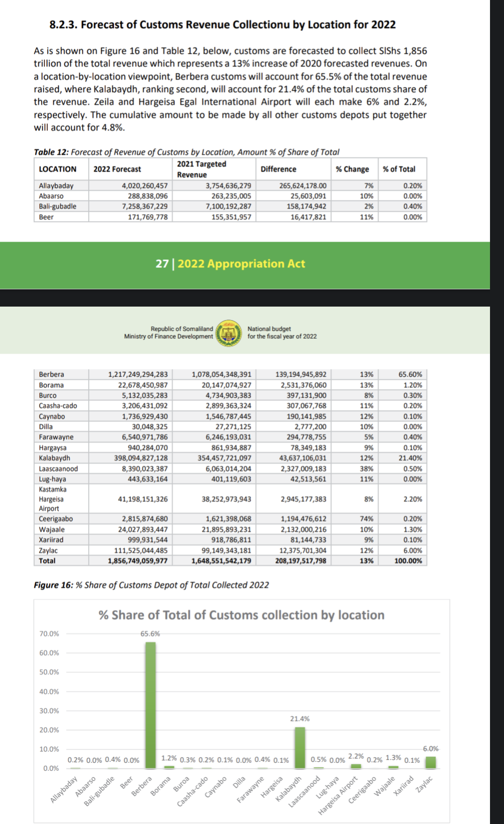Select the '% Change' column header
The width and height of the screenshot is (504, 824).
coord(352,169)
